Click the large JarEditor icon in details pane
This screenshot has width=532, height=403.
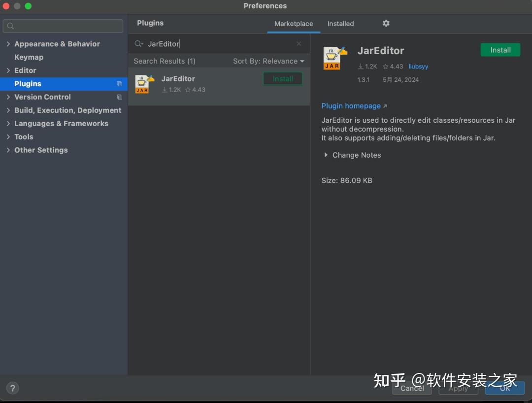point(335,58)
